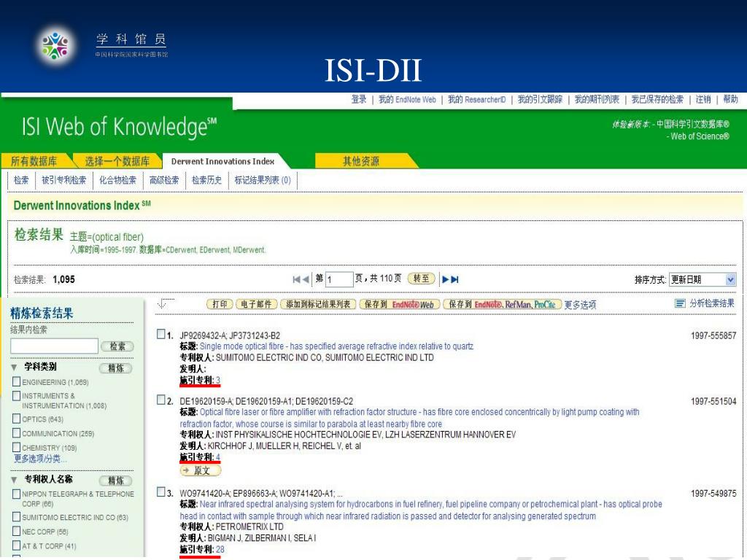Check the OPTICS (643) category

click(16, 419)
